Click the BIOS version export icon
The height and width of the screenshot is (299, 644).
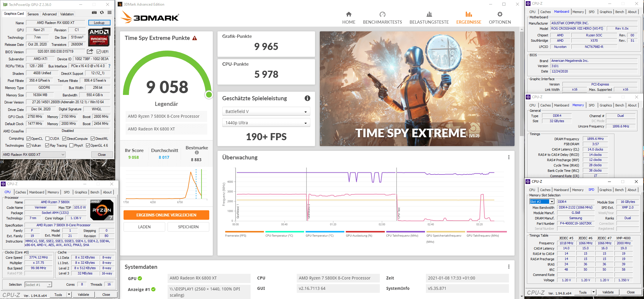coord(90,51)
